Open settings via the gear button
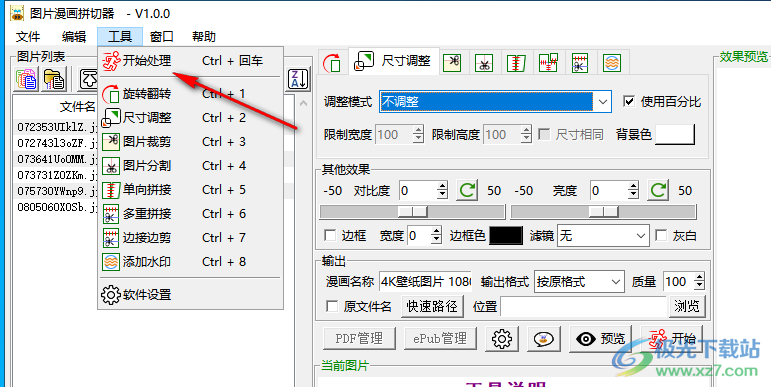771x387 pixels. [502, 339]
